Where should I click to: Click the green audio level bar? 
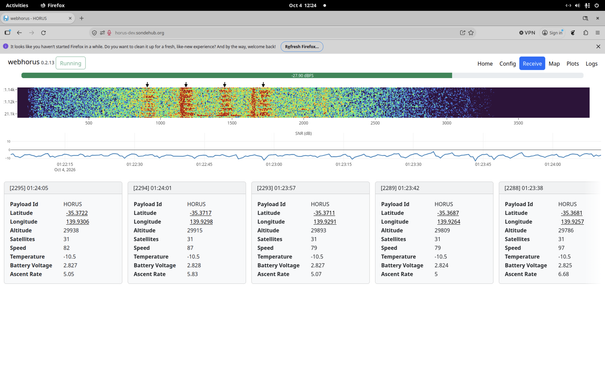pos(237,76)
